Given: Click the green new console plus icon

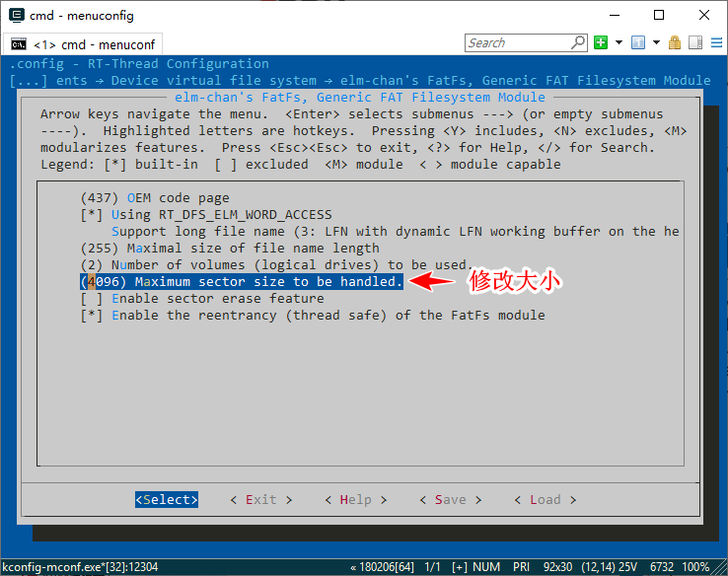Looking at the screenshot, I should [x=601, y=42].
